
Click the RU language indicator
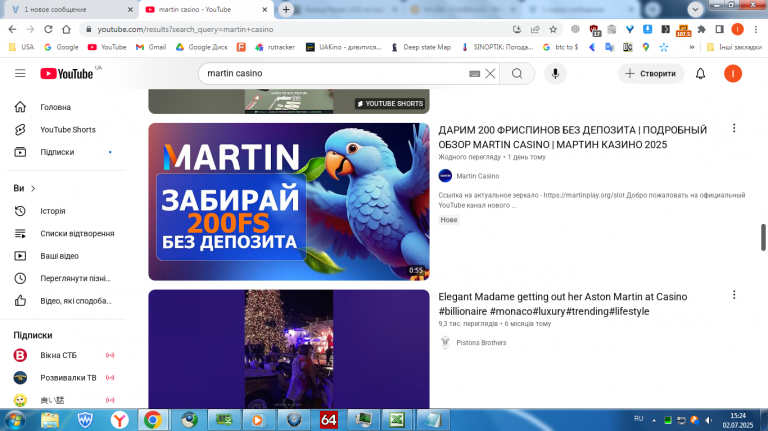(x=638, y=419)
